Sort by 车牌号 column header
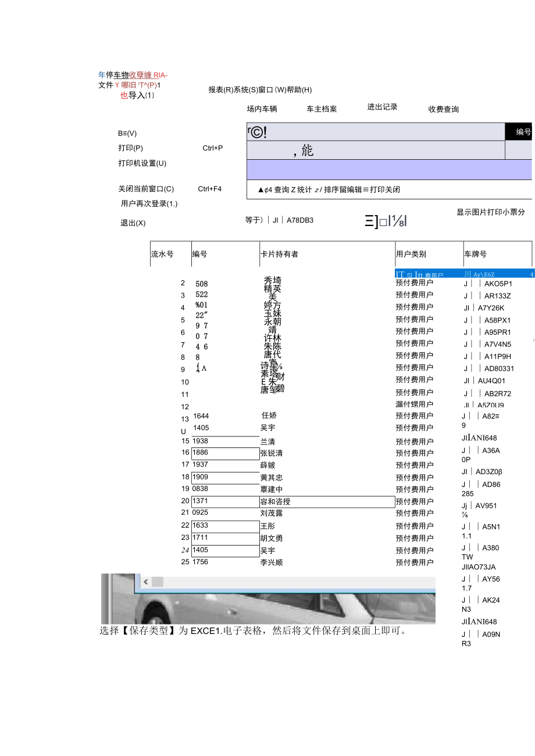Viewport: 535px width, 756px height. [x=476, y=254]
